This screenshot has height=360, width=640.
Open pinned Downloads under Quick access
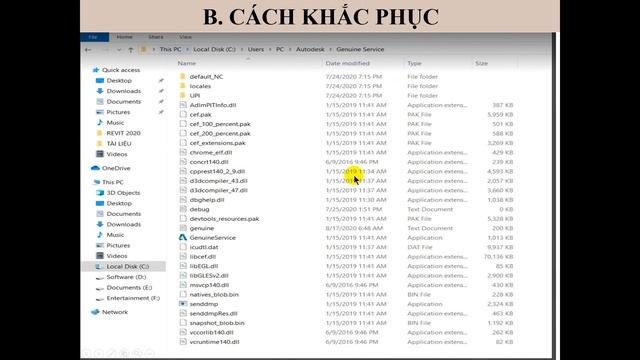(x=124, y=91)
